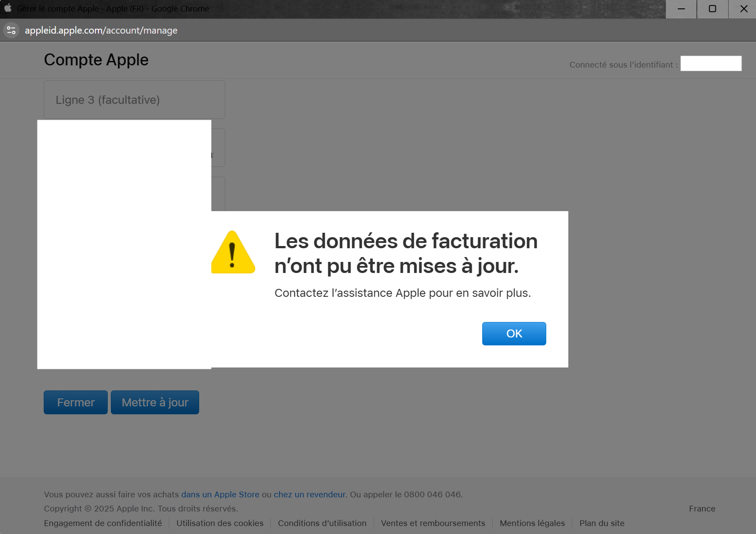Click the appleid.apple.com URL in address bar
The width and height of the screenshot is (756, 534).
(101, 30)
